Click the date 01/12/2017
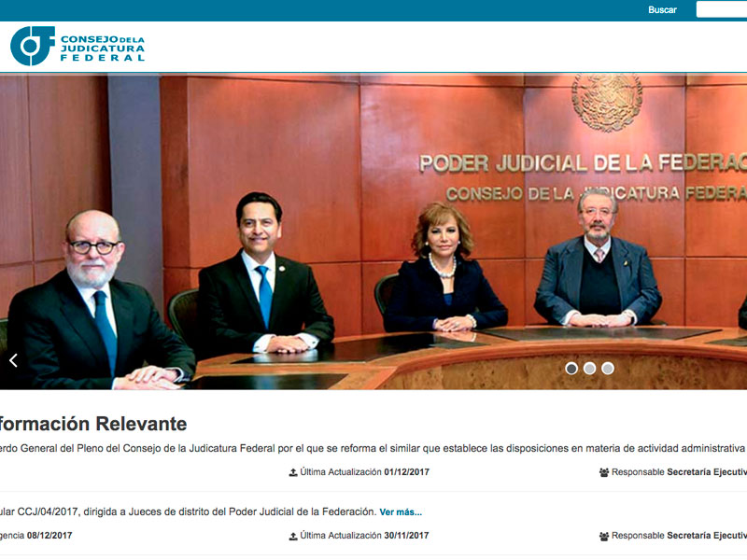 (x=406, y=472)
